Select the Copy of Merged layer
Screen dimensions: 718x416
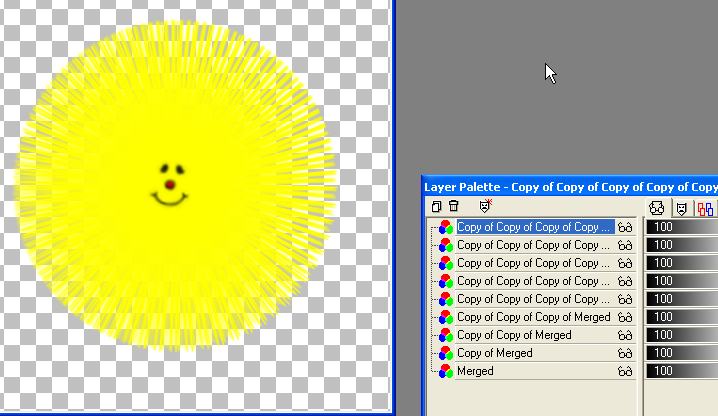click(x=495, y=353)
